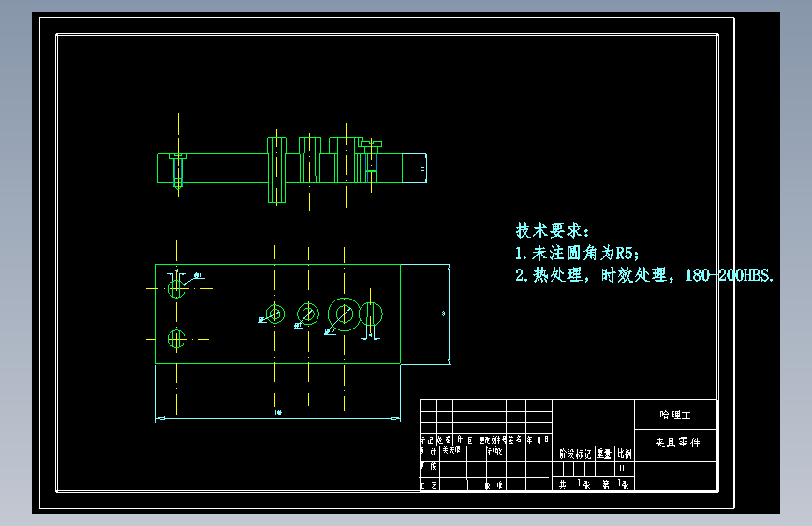This screenshot has height=526, width=812.
Task: Click the "共 1张" sheet count text
Action: pos(574,485)
